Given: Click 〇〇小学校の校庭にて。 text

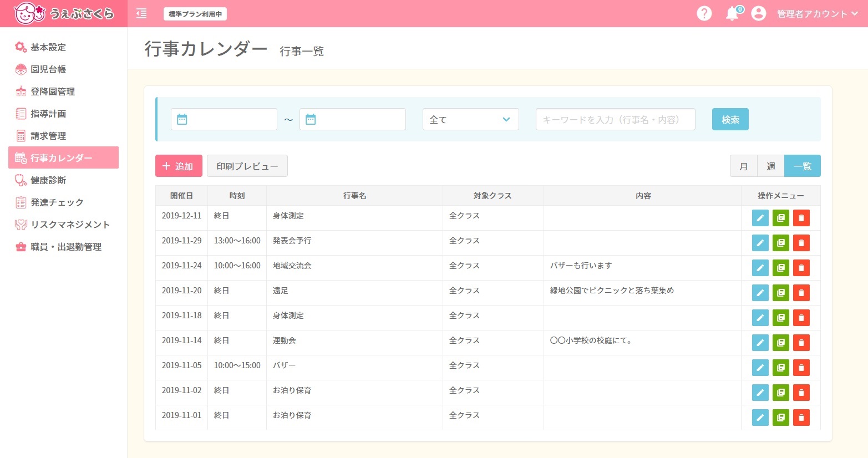Looking at the screenshot, I should [591, 340].
